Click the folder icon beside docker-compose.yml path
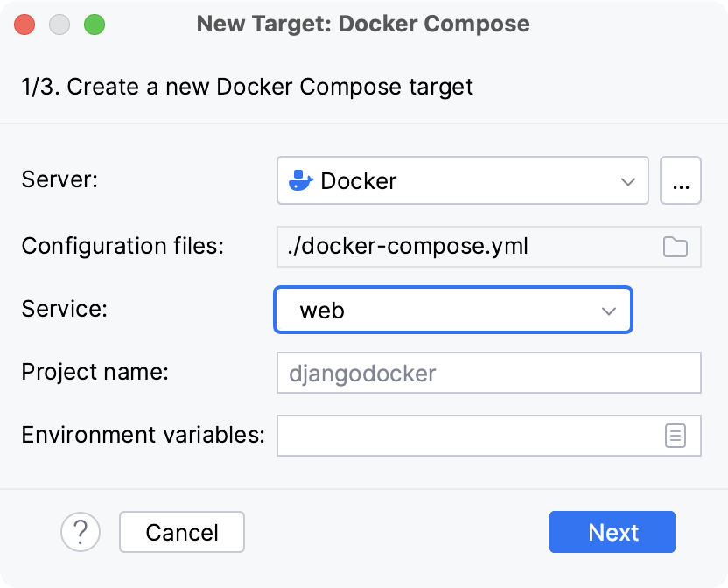728x588 pixels. [675, 247]
